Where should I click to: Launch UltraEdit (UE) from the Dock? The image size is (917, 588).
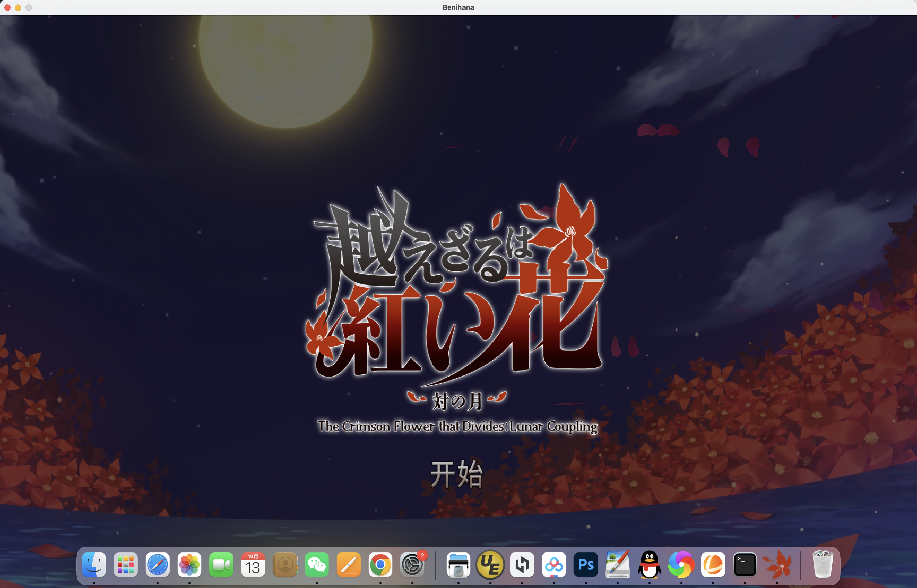(490, 564)
